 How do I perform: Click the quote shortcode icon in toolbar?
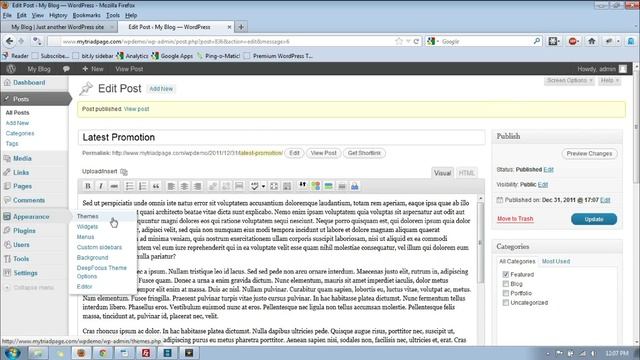pos(302,186)
